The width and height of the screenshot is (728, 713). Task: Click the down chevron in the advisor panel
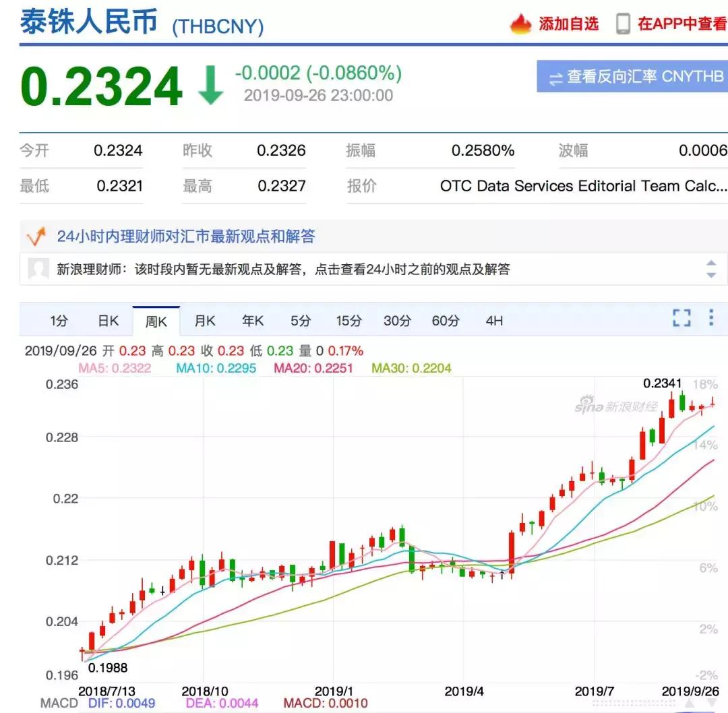710,276
